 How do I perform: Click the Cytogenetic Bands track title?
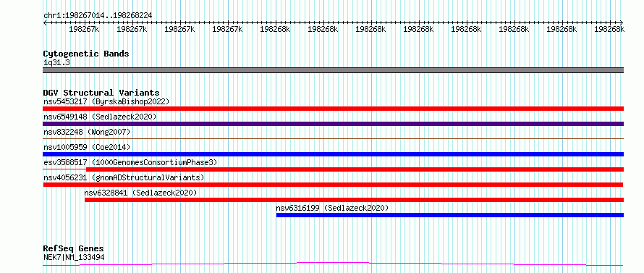86,54
